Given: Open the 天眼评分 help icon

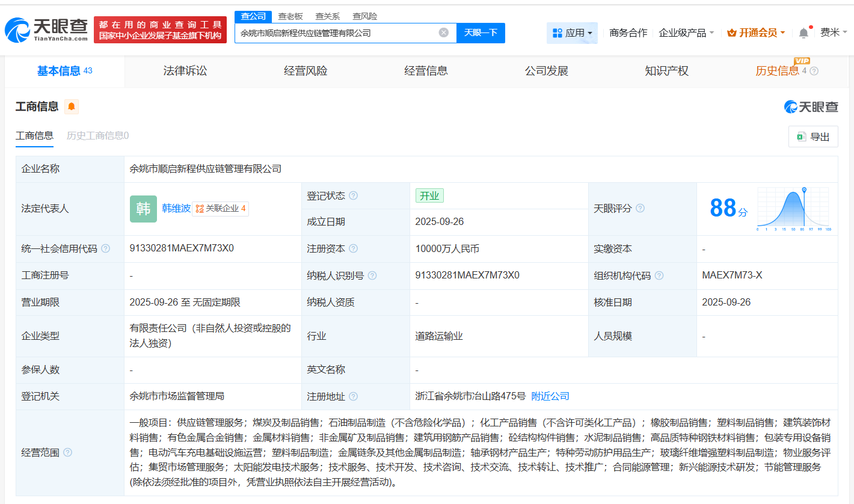Looking at the screenshot, I should click(x=639, y=207).
